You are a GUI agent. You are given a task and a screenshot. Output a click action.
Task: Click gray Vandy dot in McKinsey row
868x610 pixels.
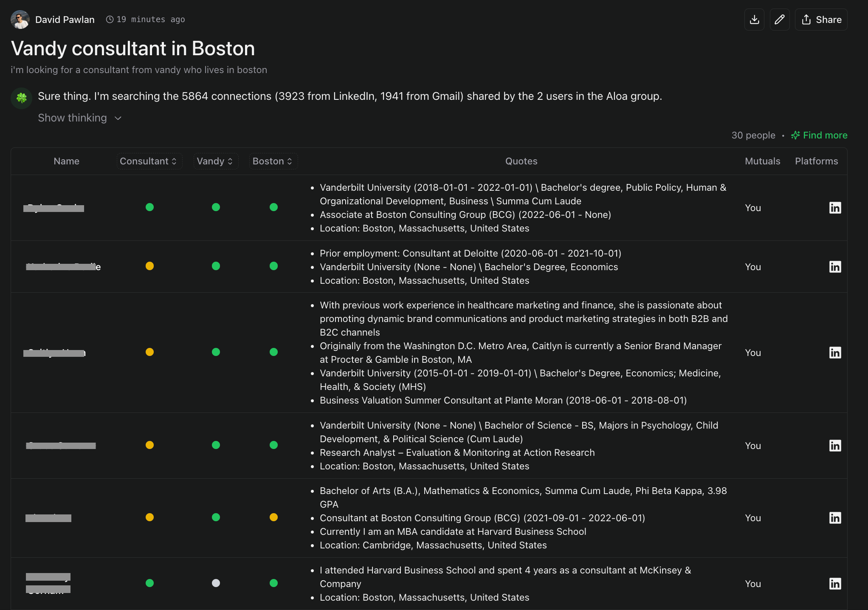pos(216,583)
